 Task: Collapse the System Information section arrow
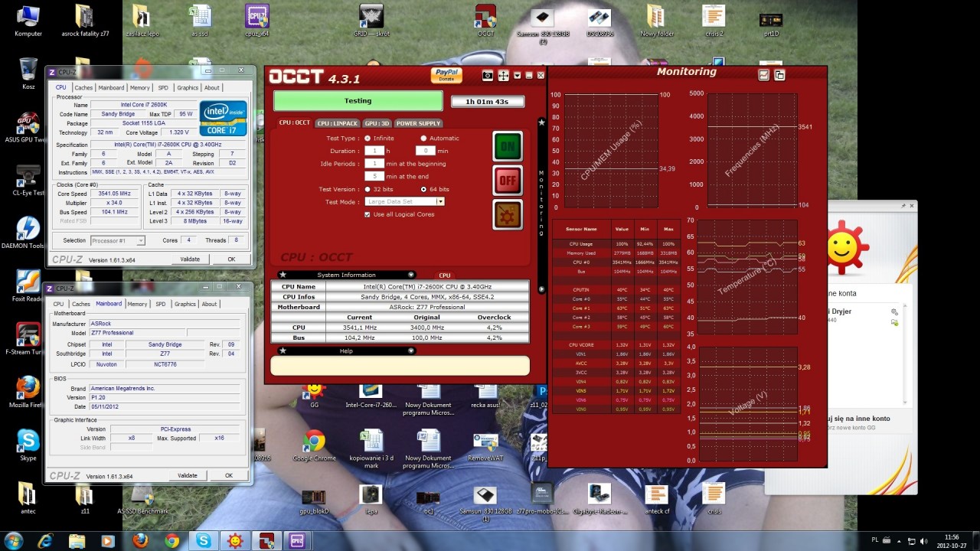click(410, 275)
